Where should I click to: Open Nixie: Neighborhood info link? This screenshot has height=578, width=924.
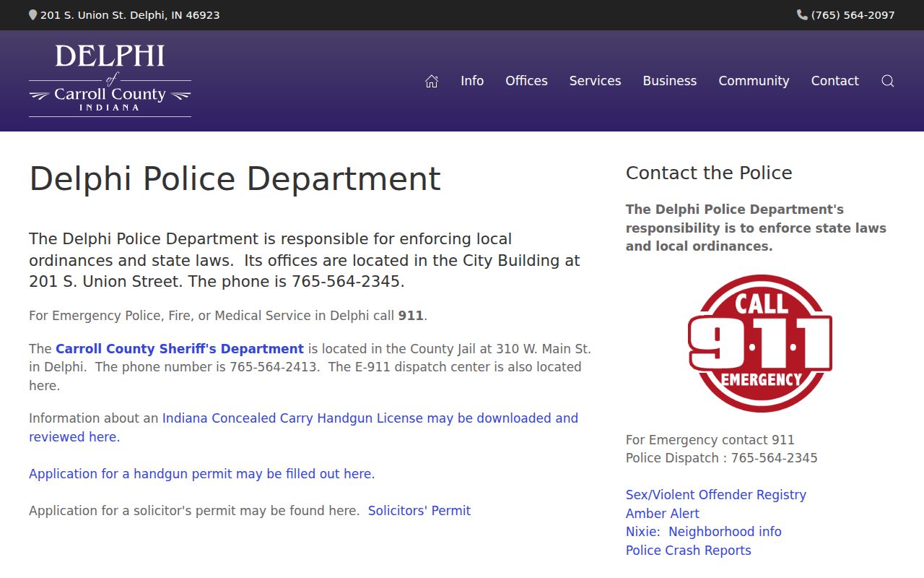pyautogui.click(x=704, y=532)
